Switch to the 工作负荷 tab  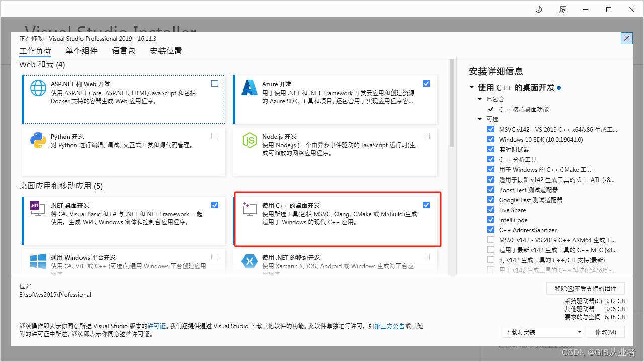pyautogui.click(x=35, y=51)
